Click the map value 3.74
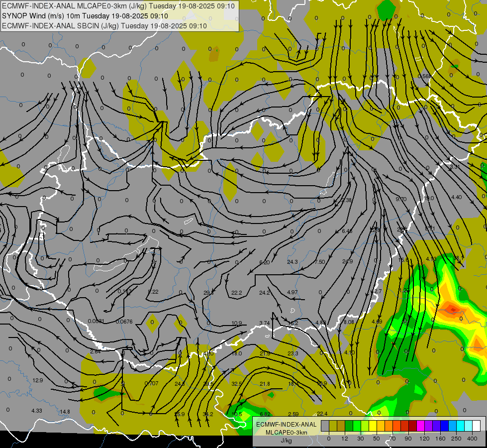The image size is (487, 448). pyautogui.click(x=264, y=323)
